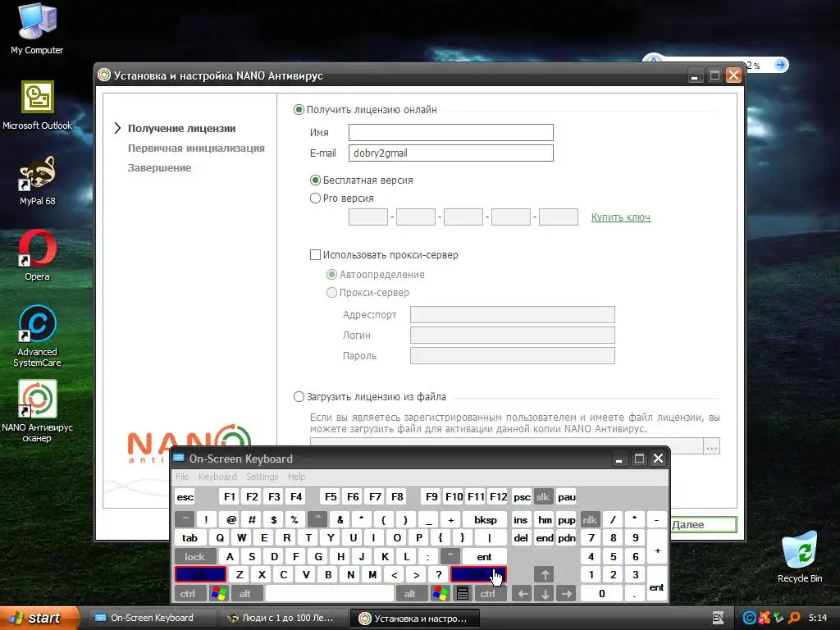Open the Settings menu of On-Screen Keyboard
Image resolution: width=840 pixels, height=630 pixels.
coord(262,477)
